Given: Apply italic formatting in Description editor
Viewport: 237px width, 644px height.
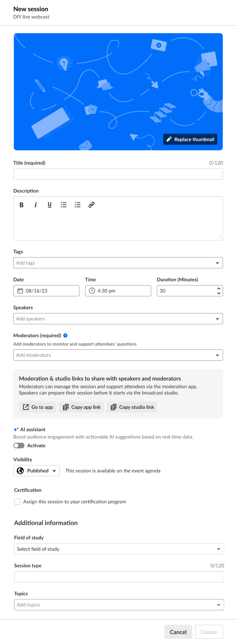Looking at the screenshot, I should (35, 205).
